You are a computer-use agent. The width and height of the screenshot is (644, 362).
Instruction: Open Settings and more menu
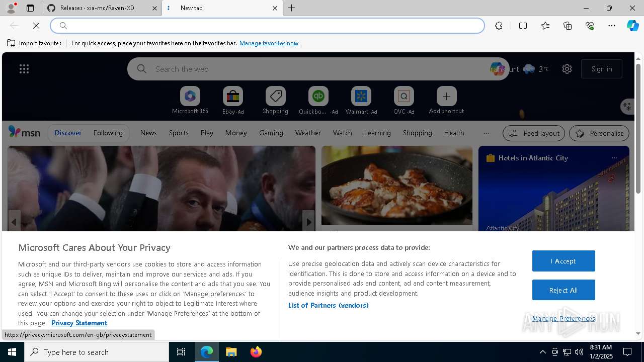point(612,26)
